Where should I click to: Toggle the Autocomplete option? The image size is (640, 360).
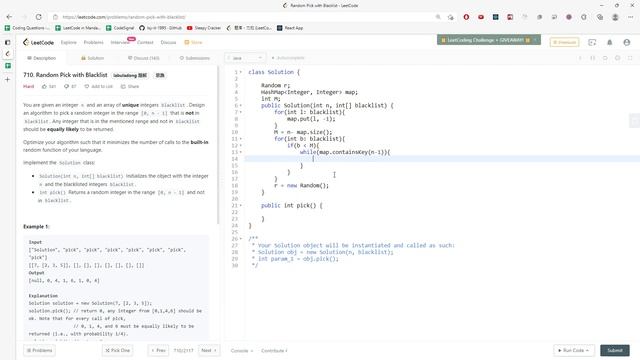click(x=288, y=58)
